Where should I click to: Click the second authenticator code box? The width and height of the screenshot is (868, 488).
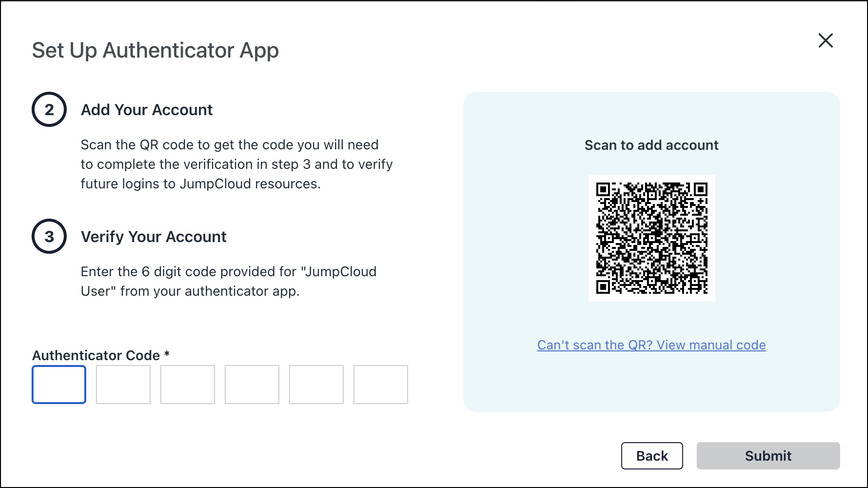123,385
